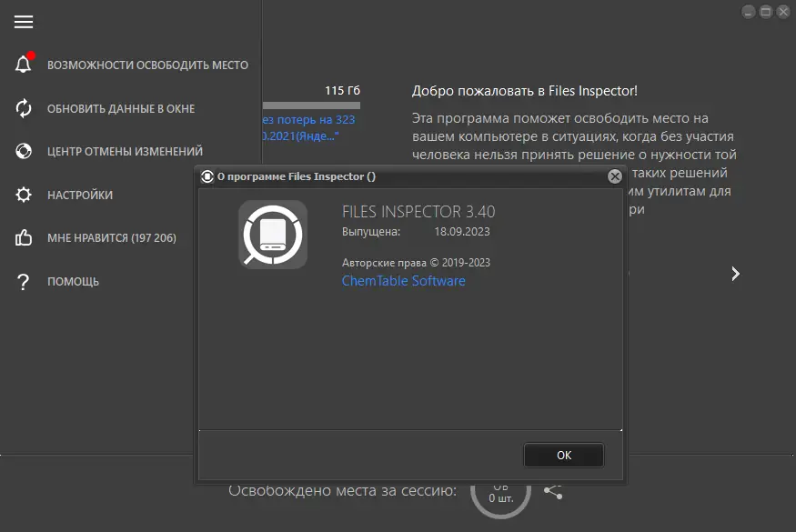
Task: Close the main Files Inspector window
Action: tap(783, 12)
